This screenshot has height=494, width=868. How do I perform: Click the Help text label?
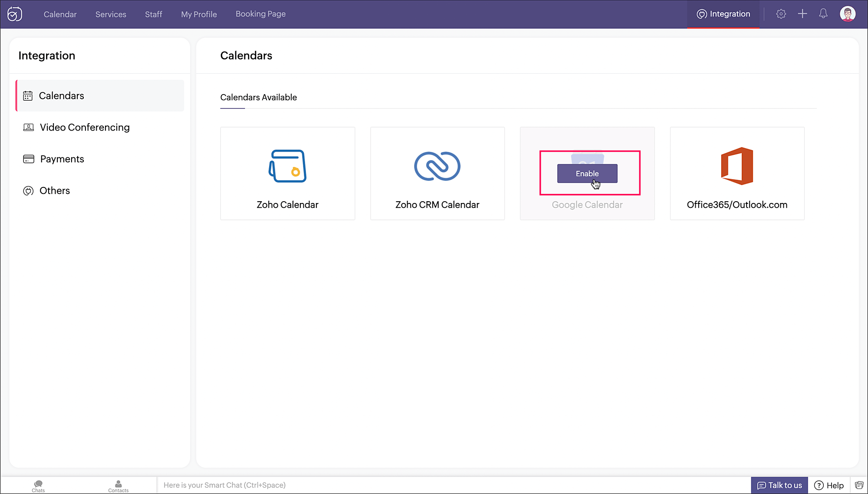[835, 486]
